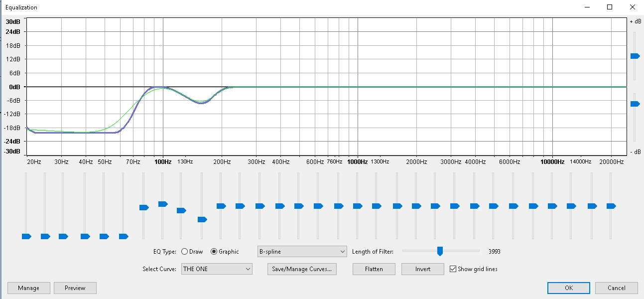Toggle the Show grid lines checkbox
The width and height of the screenshot is (644, 299).
tap(453, 269)
